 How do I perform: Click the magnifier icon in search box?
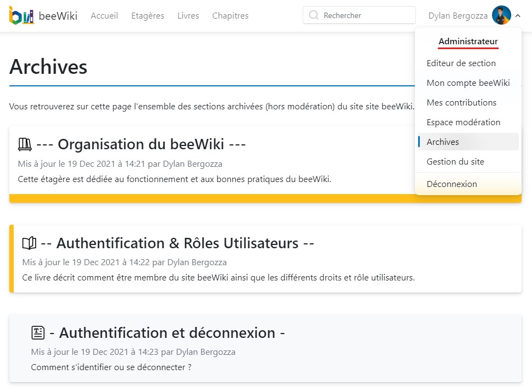pos(314,15)
